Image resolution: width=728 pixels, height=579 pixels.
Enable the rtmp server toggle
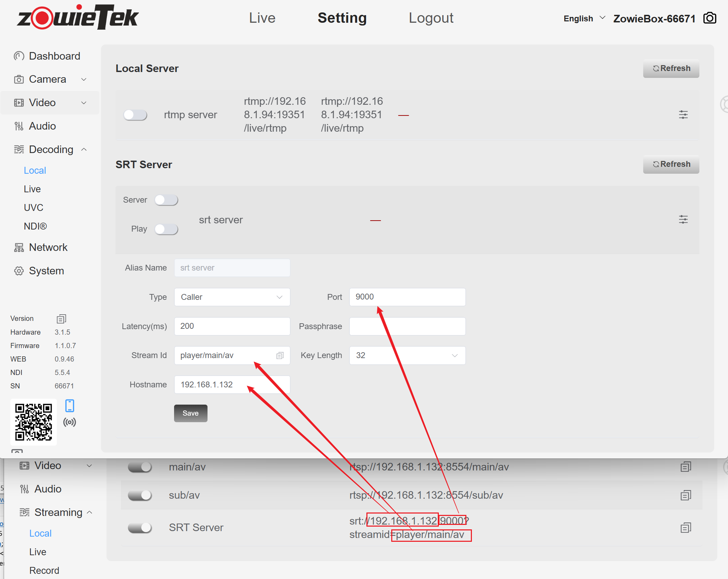click(x=135, y=115)
